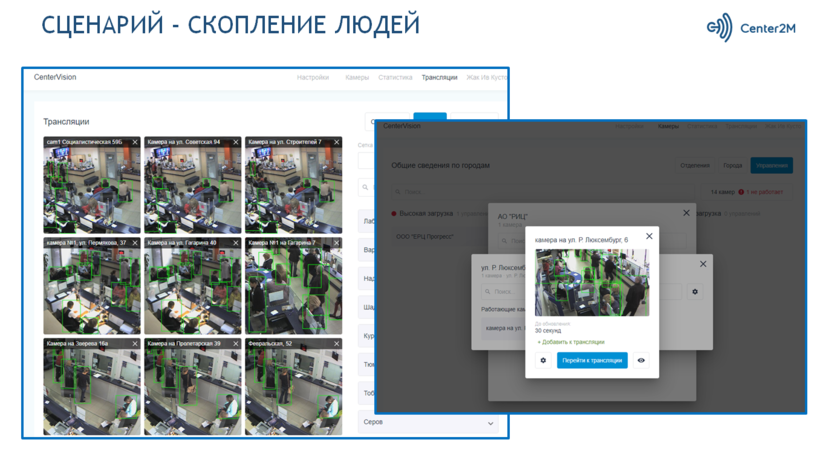Click the Добавить к трансляции link
The width and height of the screenshot is (820, 454).
[571, 342]
